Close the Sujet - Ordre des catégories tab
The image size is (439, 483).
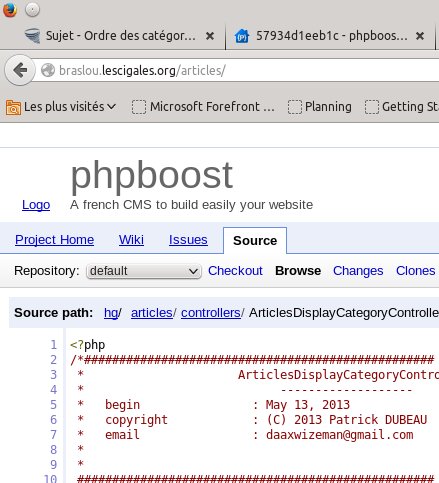[x=210, y=36]
